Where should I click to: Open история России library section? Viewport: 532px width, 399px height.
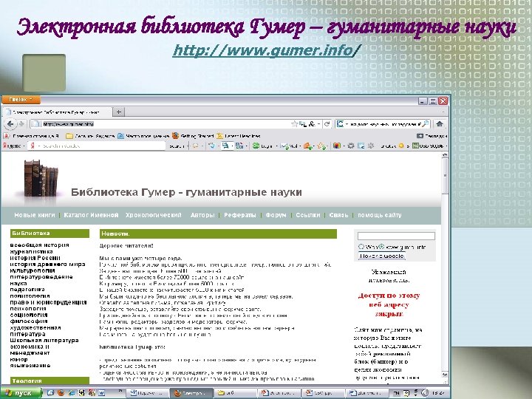pos(35,258)
